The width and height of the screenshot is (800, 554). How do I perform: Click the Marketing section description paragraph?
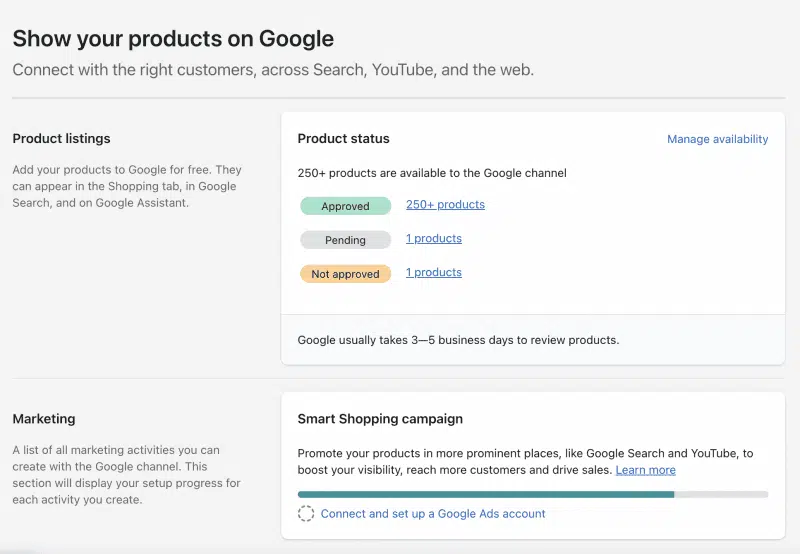pyautogui.click(x=127, y=475)
